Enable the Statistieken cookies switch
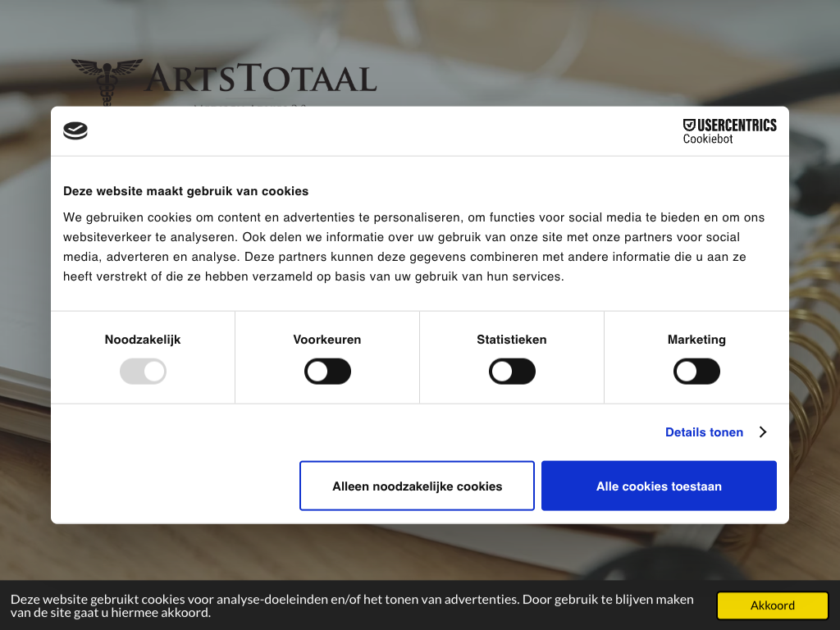The image size is (840, 630). (512, 372)
